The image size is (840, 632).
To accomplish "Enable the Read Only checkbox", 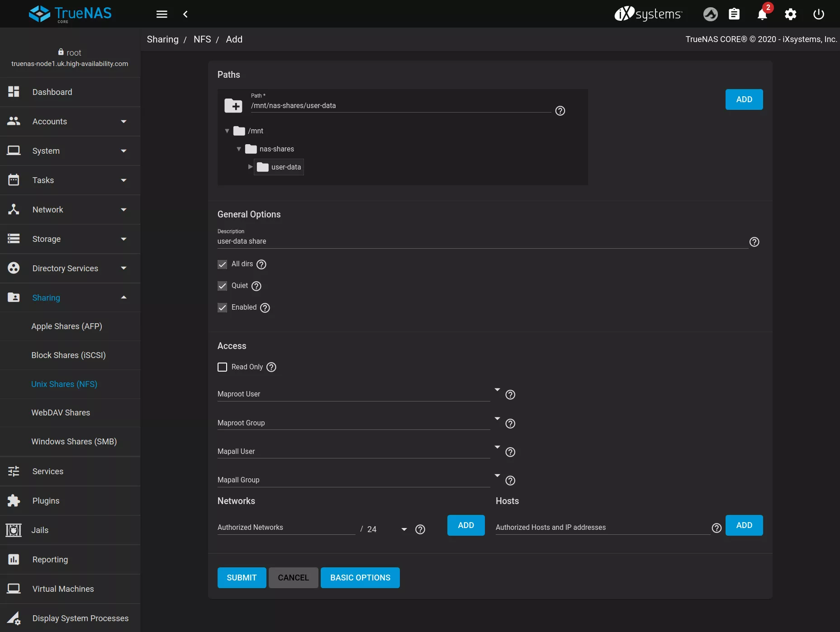I will coord(222,367).
